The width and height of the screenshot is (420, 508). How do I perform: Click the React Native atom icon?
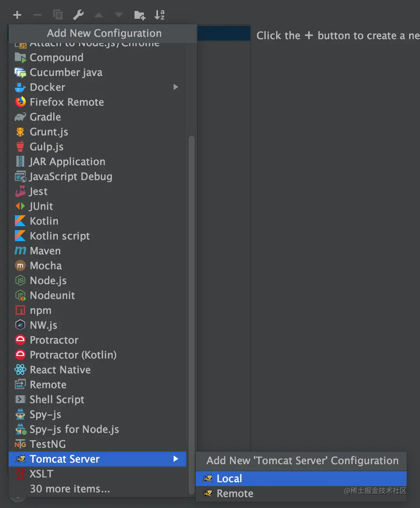pos(20,370)
